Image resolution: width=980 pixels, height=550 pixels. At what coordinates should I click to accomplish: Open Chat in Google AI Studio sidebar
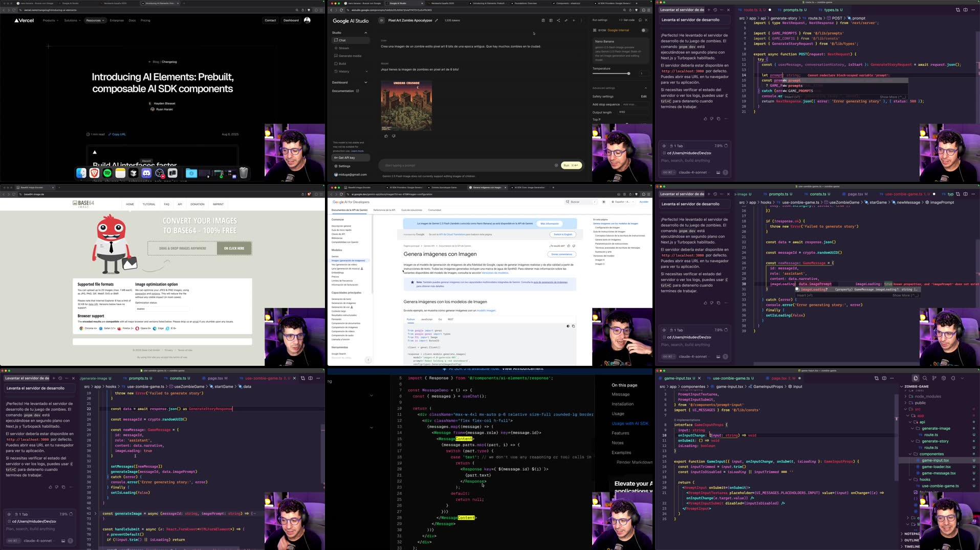351,40
